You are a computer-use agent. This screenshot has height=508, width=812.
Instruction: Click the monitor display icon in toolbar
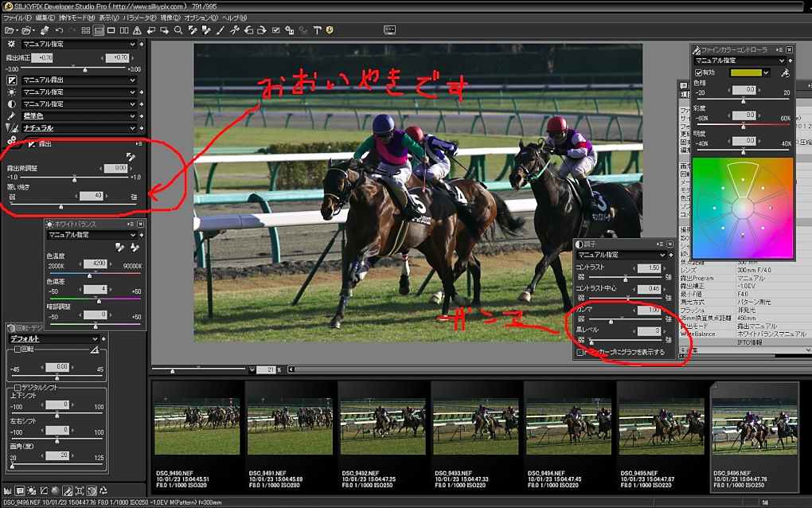[x=389, y=30]
